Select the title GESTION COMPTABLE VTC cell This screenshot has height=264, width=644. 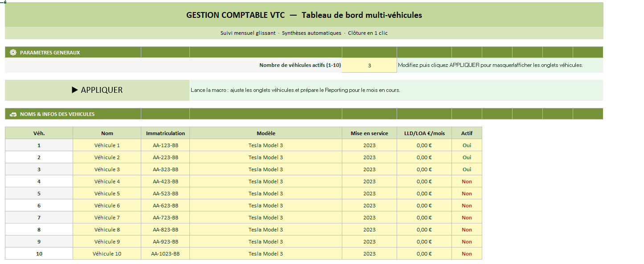click(304, 15)
